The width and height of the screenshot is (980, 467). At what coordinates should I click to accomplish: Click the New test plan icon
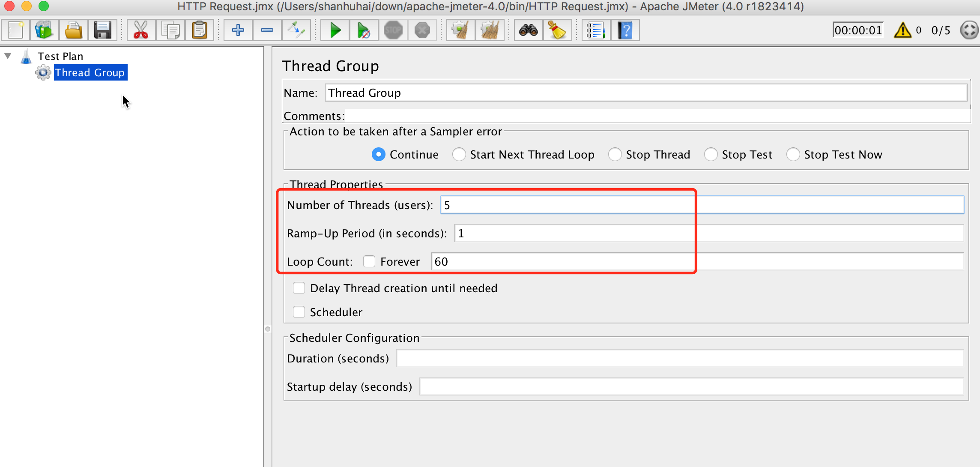tap(16, 30)
